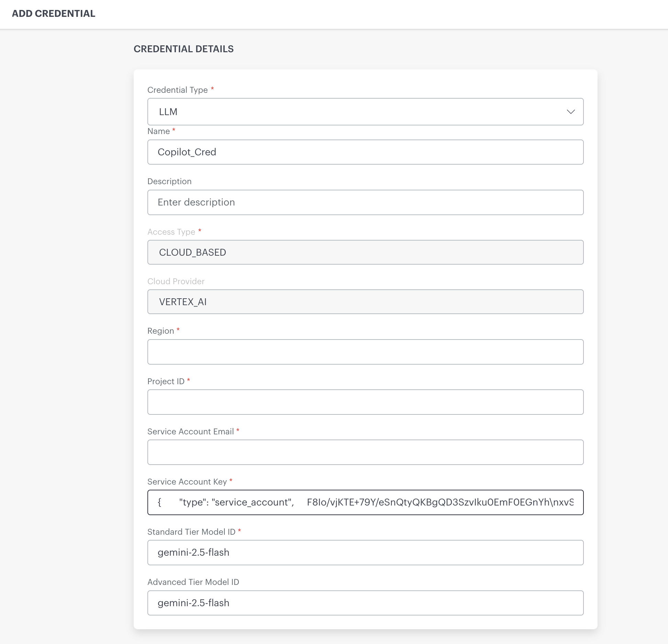Image resolution: width=668 pixels, height=644 pixels.
Task: Click the Service Account Key label text
Action: point(187,482)
